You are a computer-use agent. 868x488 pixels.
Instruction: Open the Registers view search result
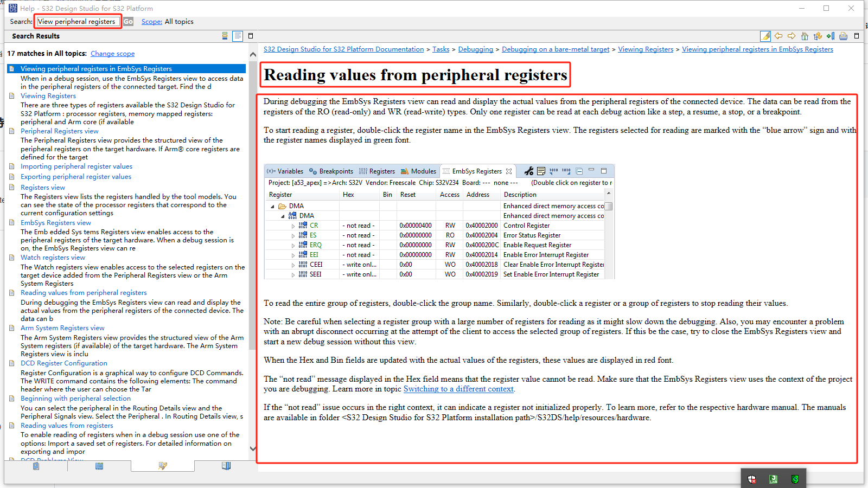[x=43, y=188]
